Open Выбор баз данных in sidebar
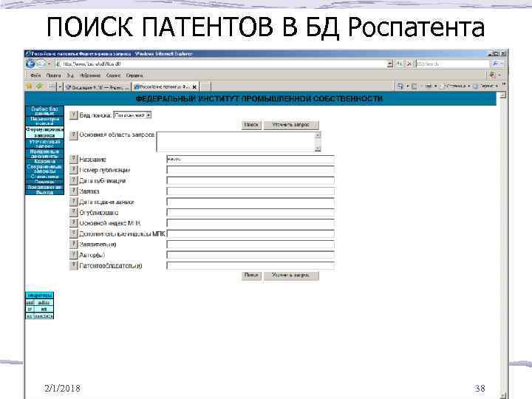This screenshot has width=532, height=399. coord(44,111)
